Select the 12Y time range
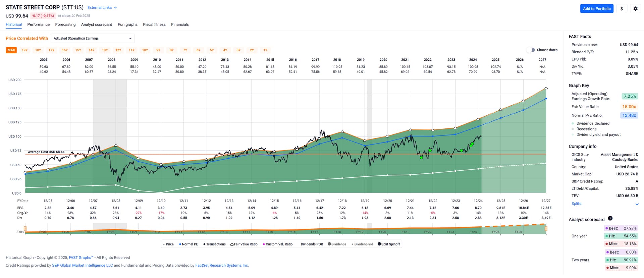Viewport: 644px width, 278px height. [118, 50]
